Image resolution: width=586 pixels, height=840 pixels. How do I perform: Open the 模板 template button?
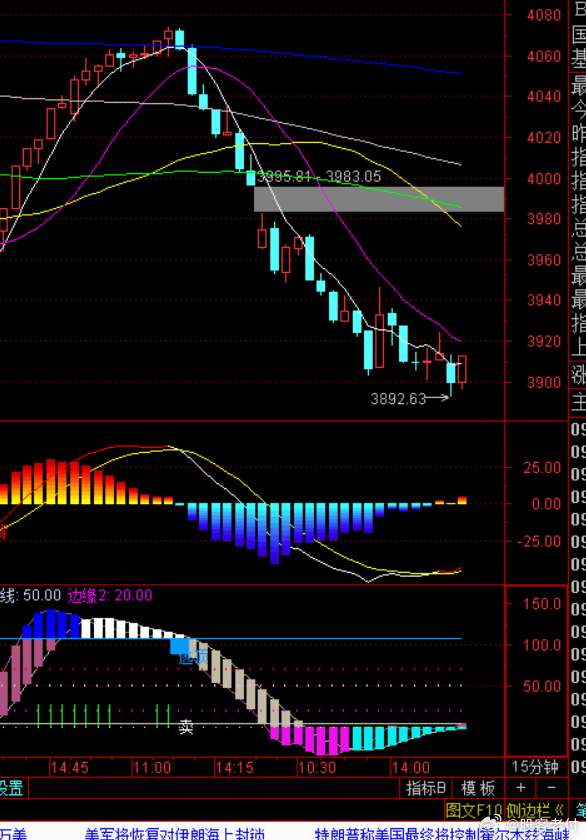(478, 788)
